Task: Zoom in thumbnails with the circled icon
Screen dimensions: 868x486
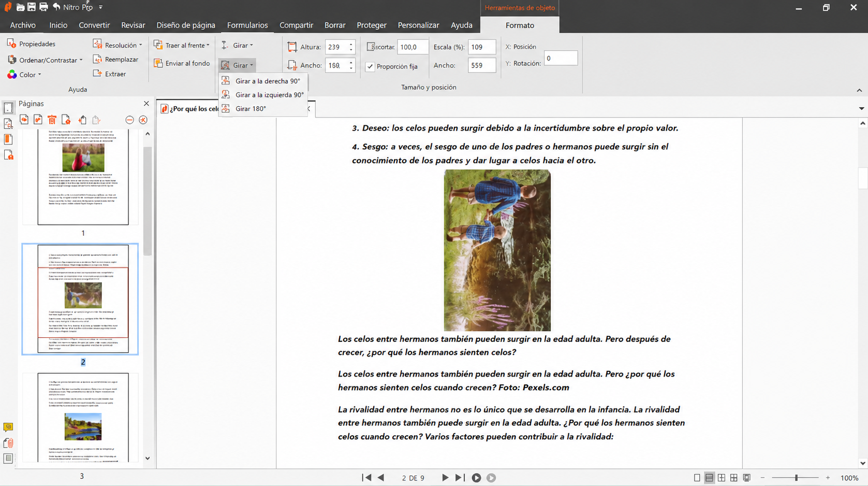Action: coord(143,120)
